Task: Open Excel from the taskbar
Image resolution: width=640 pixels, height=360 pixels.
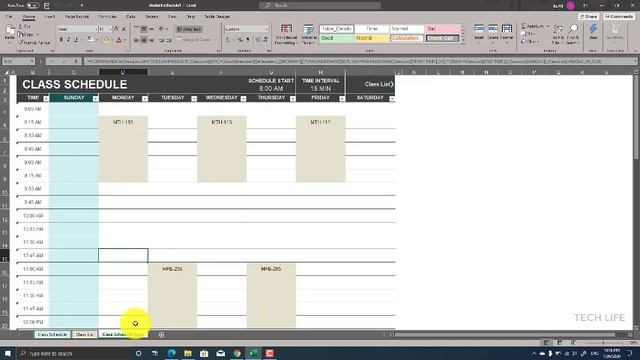Action: 253,353
